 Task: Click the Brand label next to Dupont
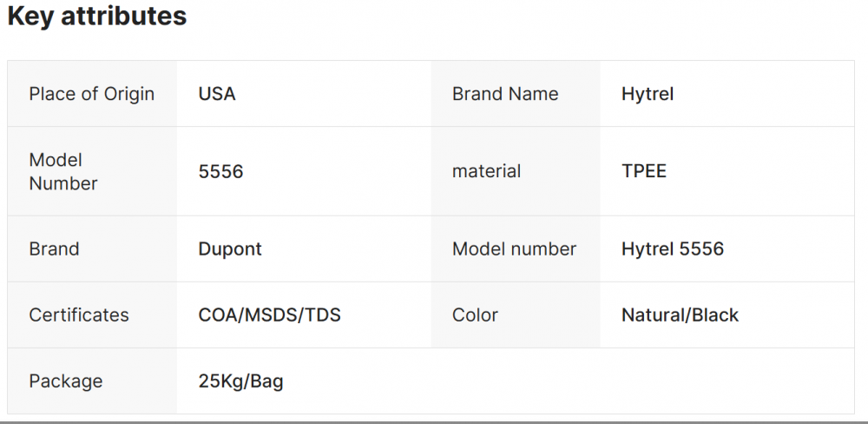[54, 248]
